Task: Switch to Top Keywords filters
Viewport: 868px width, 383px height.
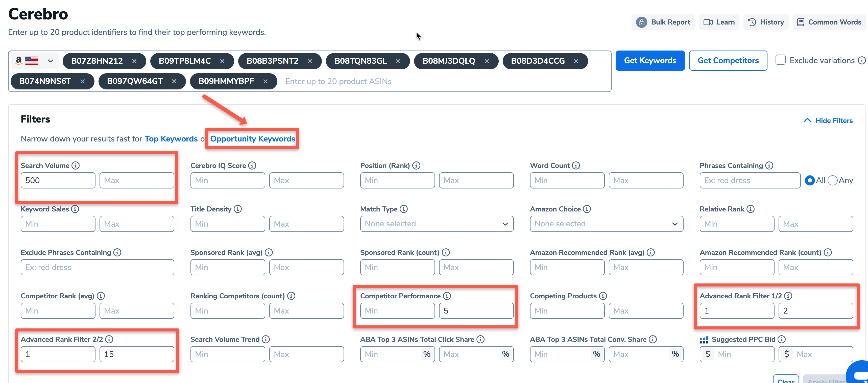Action: click(x=171, y=138)
